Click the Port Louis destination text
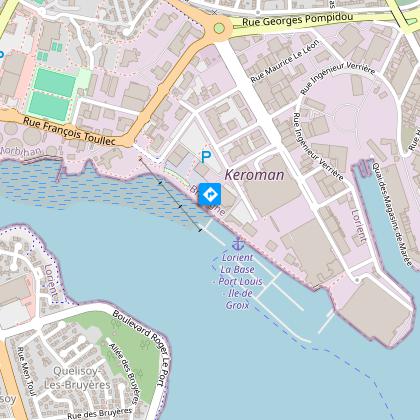 tap(240, 282)
